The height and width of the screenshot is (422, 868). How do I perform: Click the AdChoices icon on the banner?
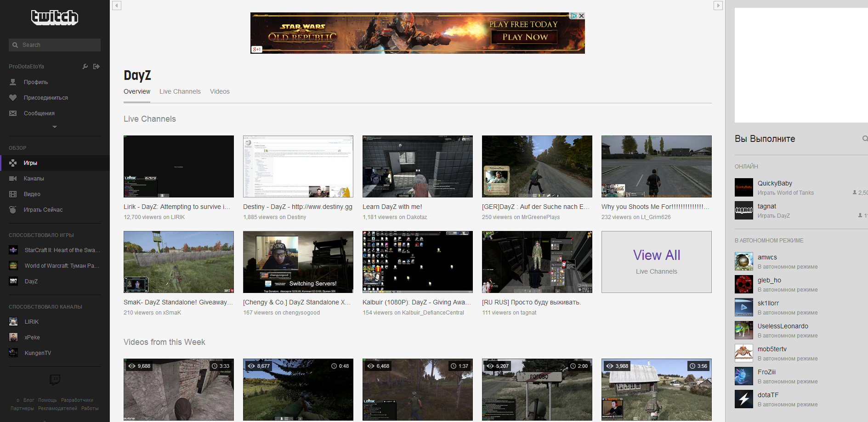click(574, 16)
